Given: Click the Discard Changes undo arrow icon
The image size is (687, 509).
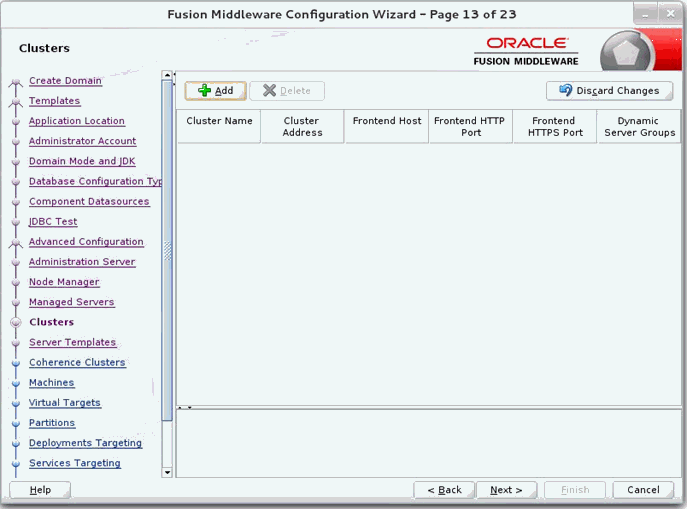Looking at the screenshot, I should tap(566, 90).
